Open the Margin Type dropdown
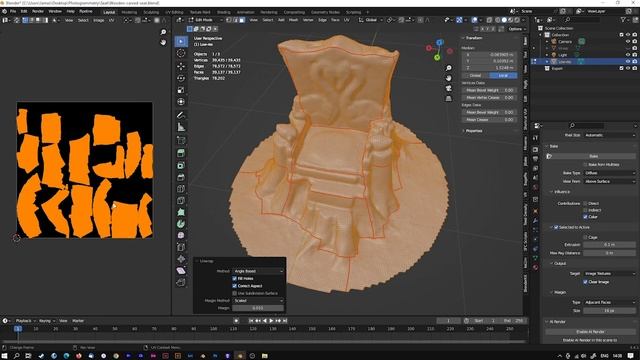 609,302
